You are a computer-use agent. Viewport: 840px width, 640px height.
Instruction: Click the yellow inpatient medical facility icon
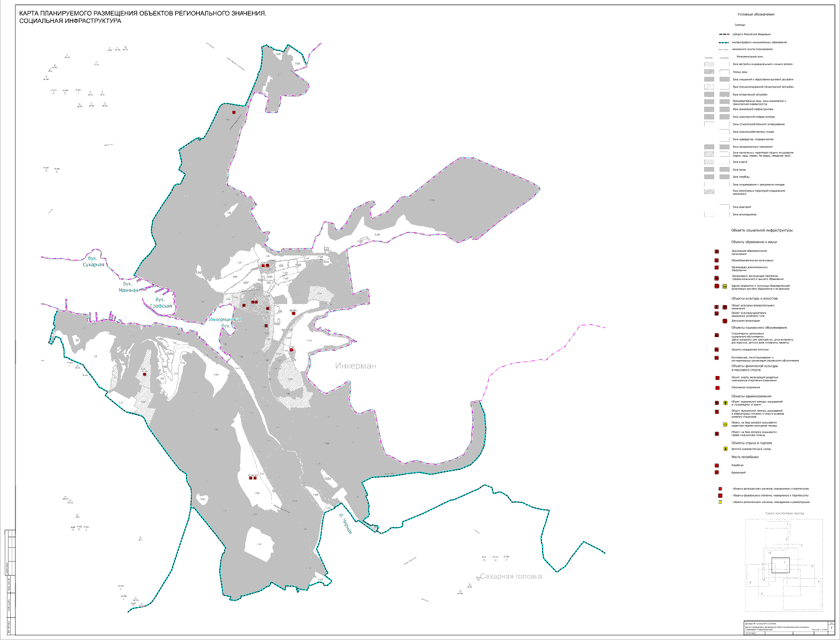[x=725, y=403]
